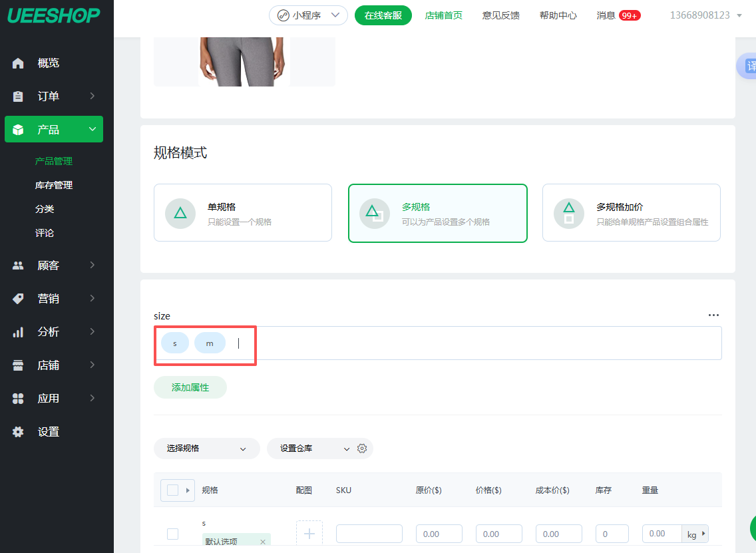The width and height of the screenshot is (756, 553).
Task: Click the bar chart icon for 分析
Action: pos(18,332)
